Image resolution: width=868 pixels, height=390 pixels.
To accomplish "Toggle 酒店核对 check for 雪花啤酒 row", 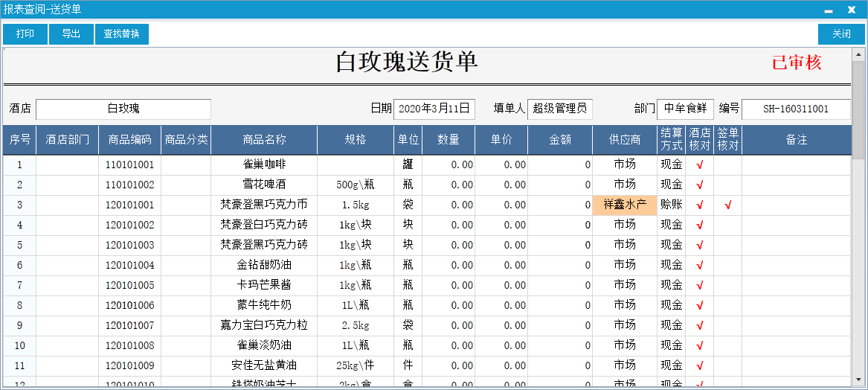I will (x=700, y=185).
